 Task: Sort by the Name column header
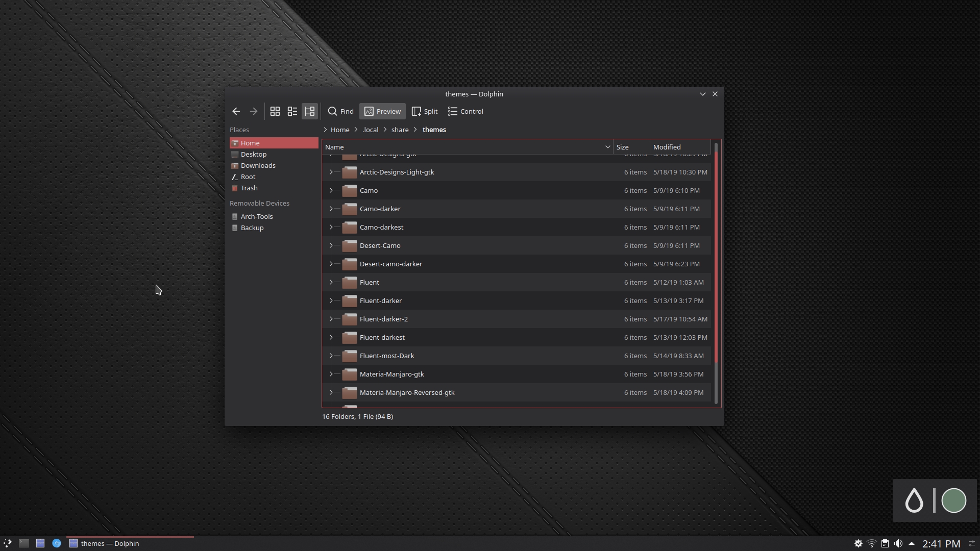pyautogui.click(x=467, y=147)
